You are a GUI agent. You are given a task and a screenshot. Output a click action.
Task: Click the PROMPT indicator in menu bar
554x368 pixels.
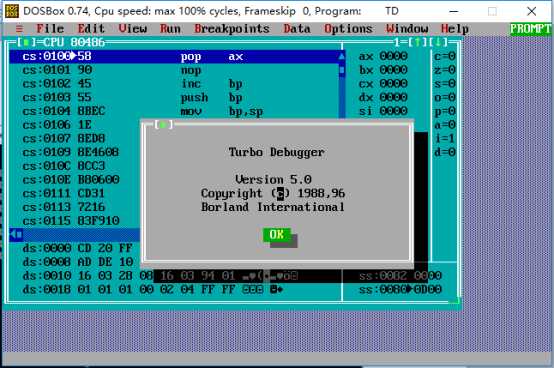tap(530, 29)
